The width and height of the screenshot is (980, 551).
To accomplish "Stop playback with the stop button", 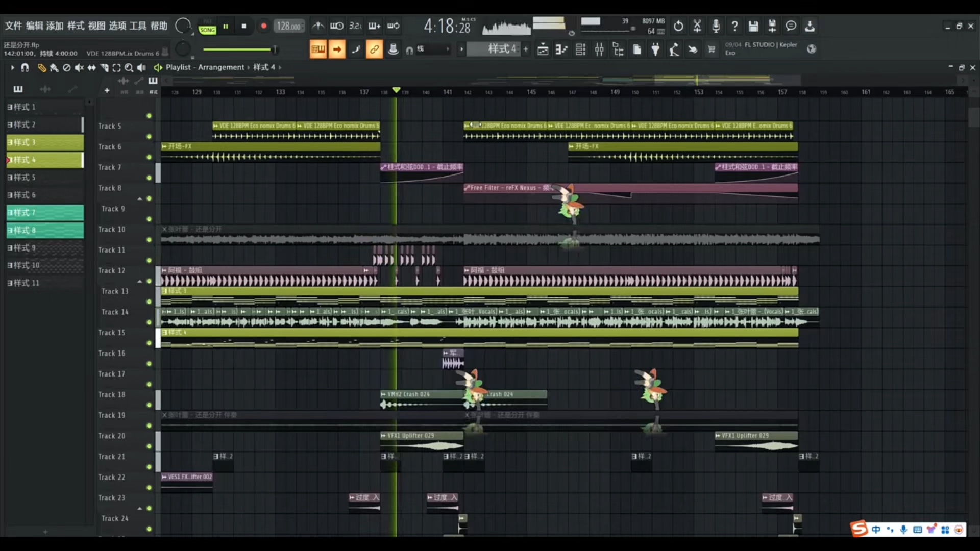I will 244,26.
